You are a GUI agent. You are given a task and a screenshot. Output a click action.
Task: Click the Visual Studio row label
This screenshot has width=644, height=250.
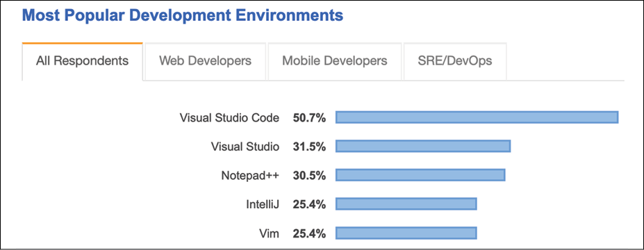point(245,147)
